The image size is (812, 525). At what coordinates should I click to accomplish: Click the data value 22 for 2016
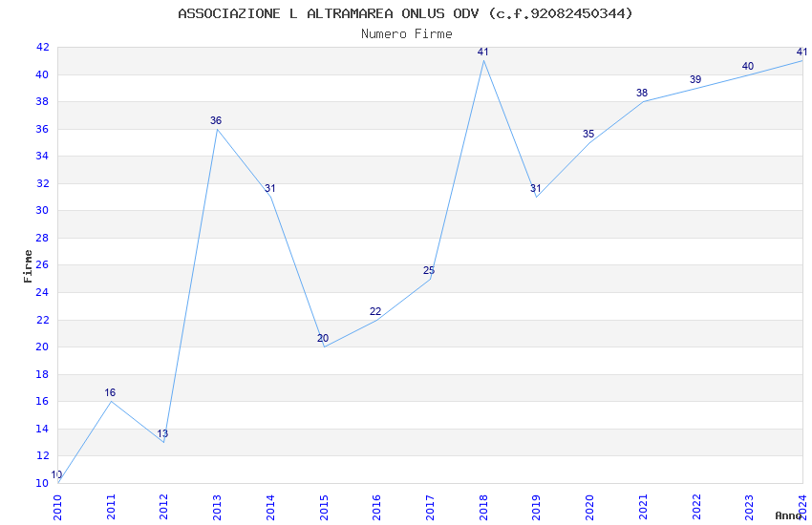click(x=375, y=311)
